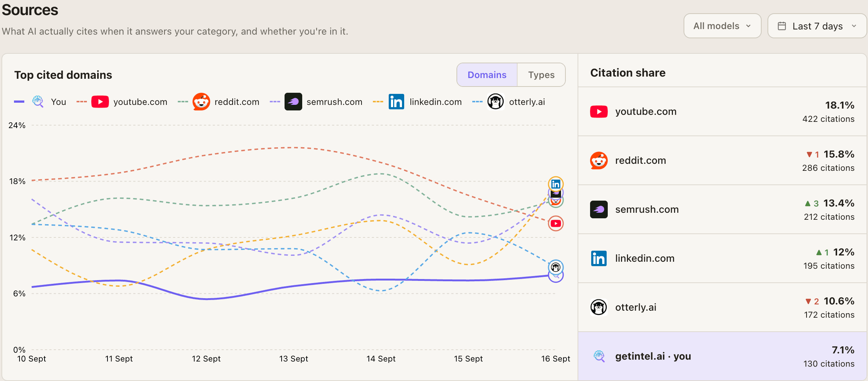Click the YouTube end marker on the chart
The image size is (868, 381).
click(556, 223)
